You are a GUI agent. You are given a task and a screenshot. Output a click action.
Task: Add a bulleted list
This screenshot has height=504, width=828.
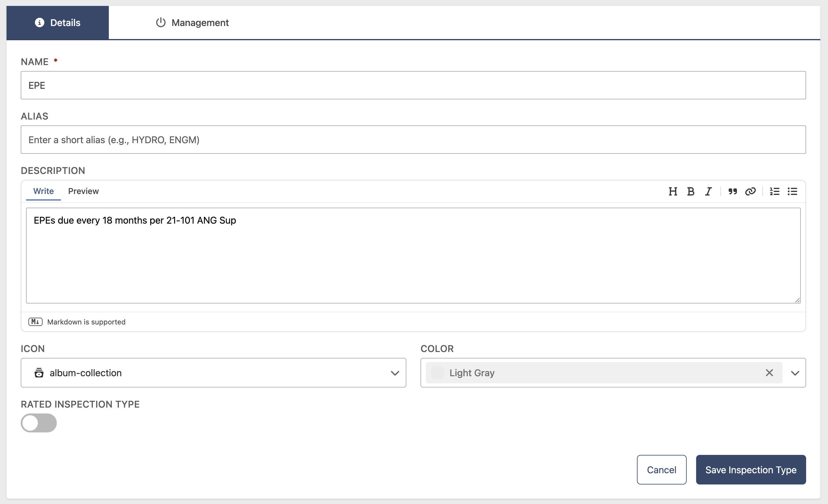click(x=793, y=192)
